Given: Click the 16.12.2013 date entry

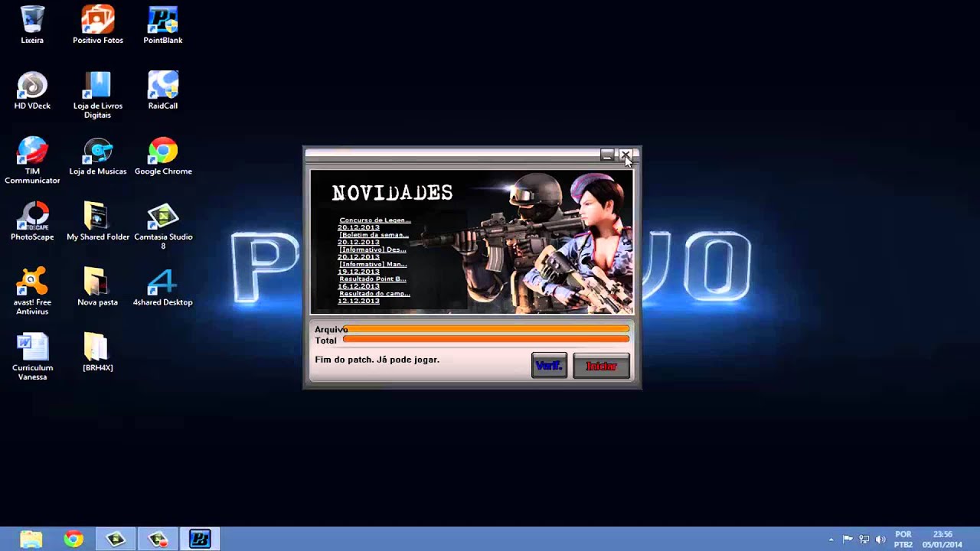Looking at the screenshot, I should (x=358, y=286).
